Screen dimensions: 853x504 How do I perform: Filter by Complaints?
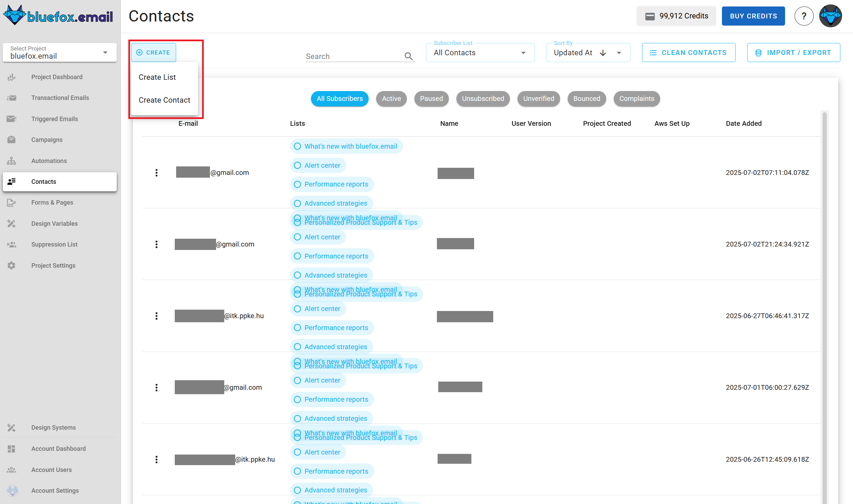(637, 99)
